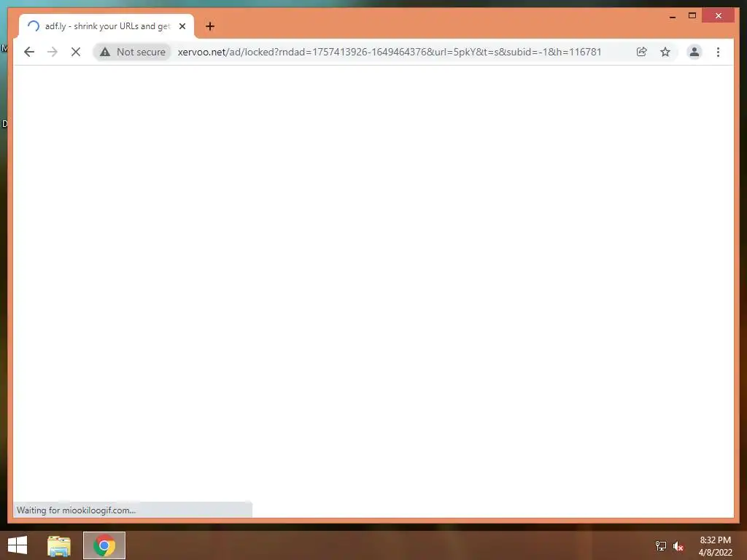Screen dimensions: 747x560
Task: Close the adf.ly tab
Action: [182, 26]
